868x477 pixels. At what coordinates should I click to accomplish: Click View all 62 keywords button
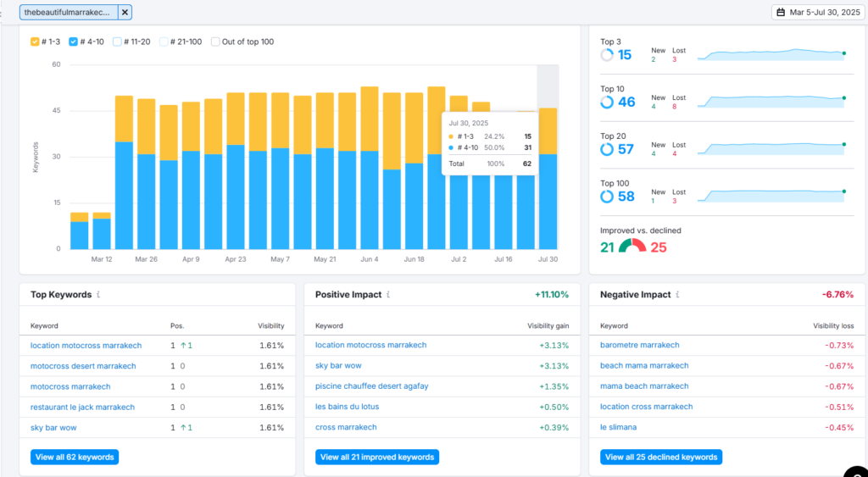coord(75,457)
